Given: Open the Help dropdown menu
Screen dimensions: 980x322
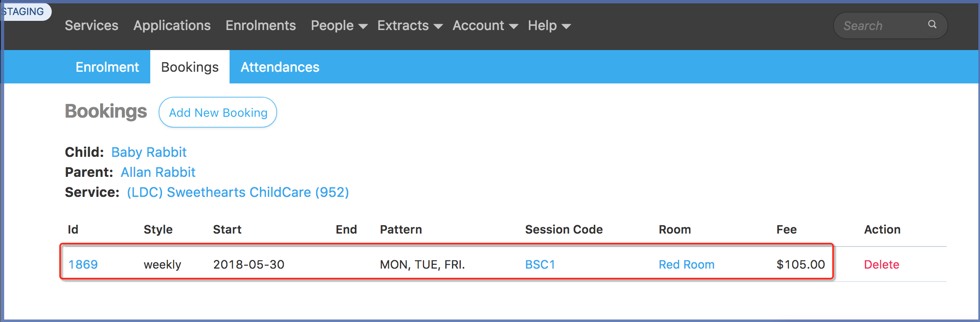Looking at the screenshot, I should pos(549,25).
